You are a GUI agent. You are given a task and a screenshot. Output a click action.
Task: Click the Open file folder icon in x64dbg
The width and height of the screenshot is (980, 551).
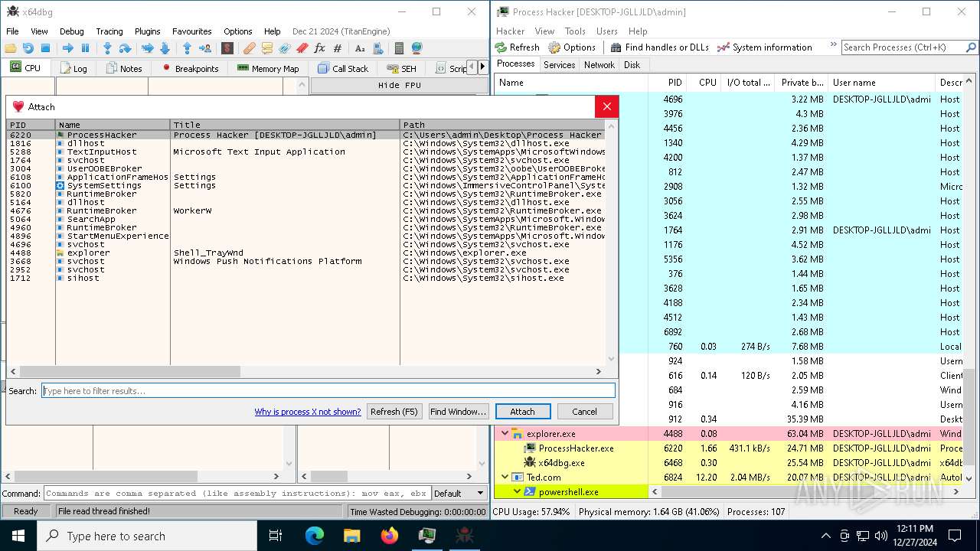(x=11, y=48)
